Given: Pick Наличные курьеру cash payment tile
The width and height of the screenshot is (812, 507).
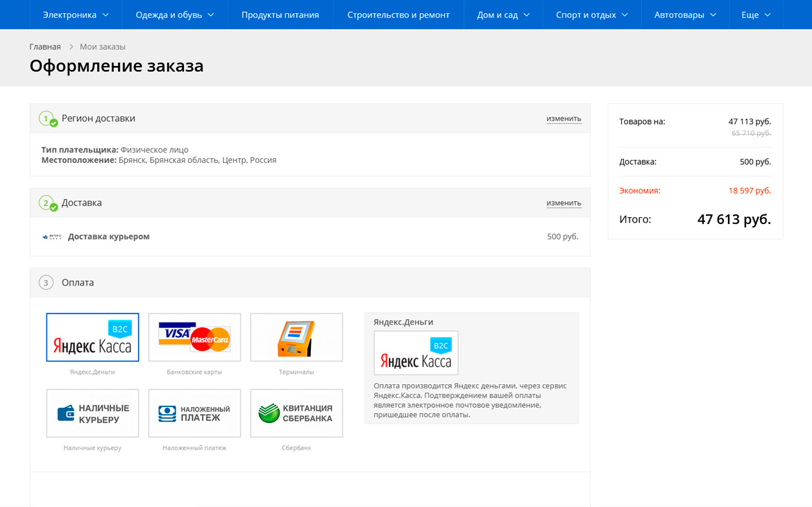Looking at the screenshot, I should click(x=92, y=413).
